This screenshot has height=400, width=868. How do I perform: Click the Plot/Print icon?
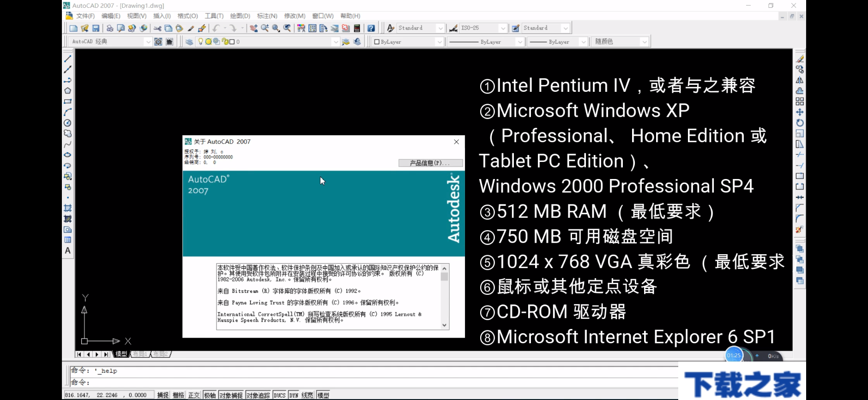coord(109,28)
